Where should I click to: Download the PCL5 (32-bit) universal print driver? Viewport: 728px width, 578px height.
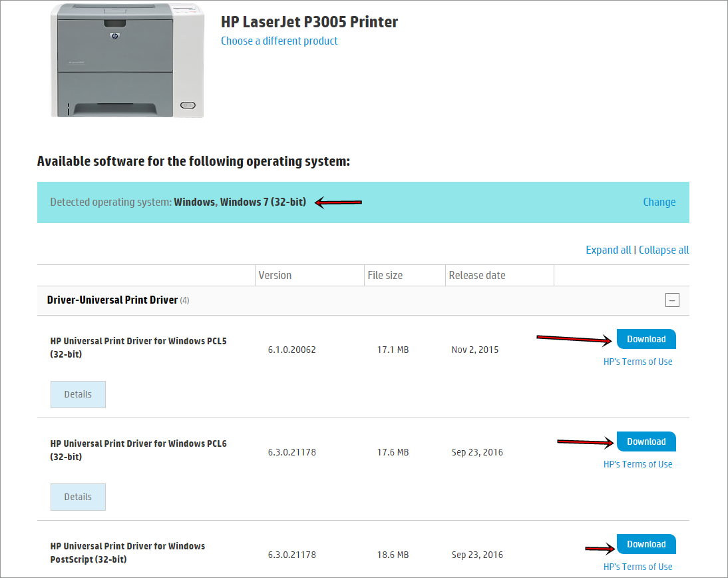(646, 339)
